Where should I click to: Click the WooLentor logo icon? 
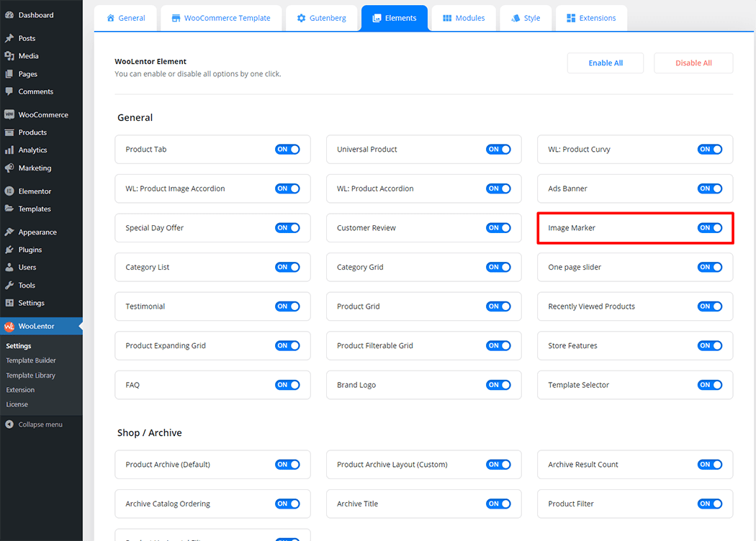[9, 326]
